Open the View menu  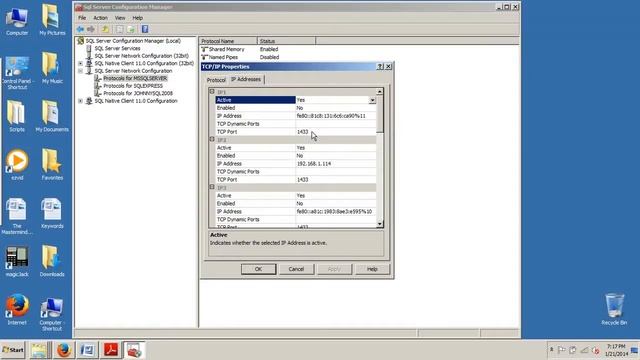pyautogui.click(x=120, y=18)
